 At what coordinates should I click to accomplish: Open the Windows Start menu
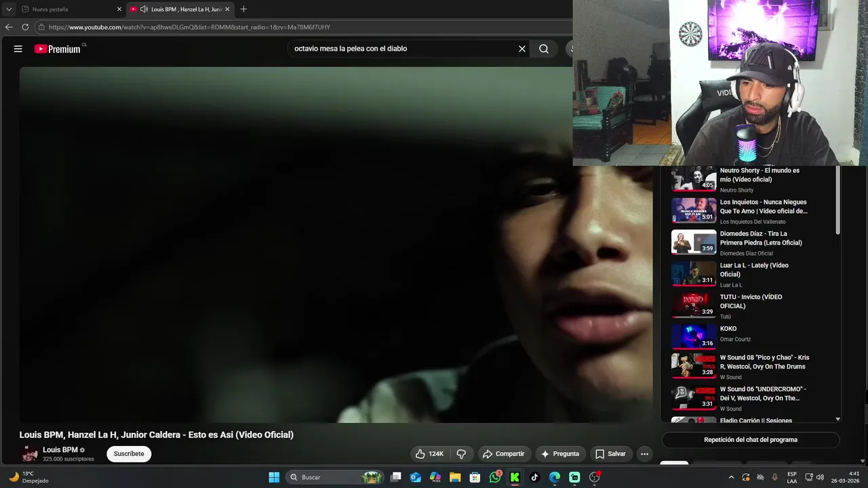coord(274,477)
